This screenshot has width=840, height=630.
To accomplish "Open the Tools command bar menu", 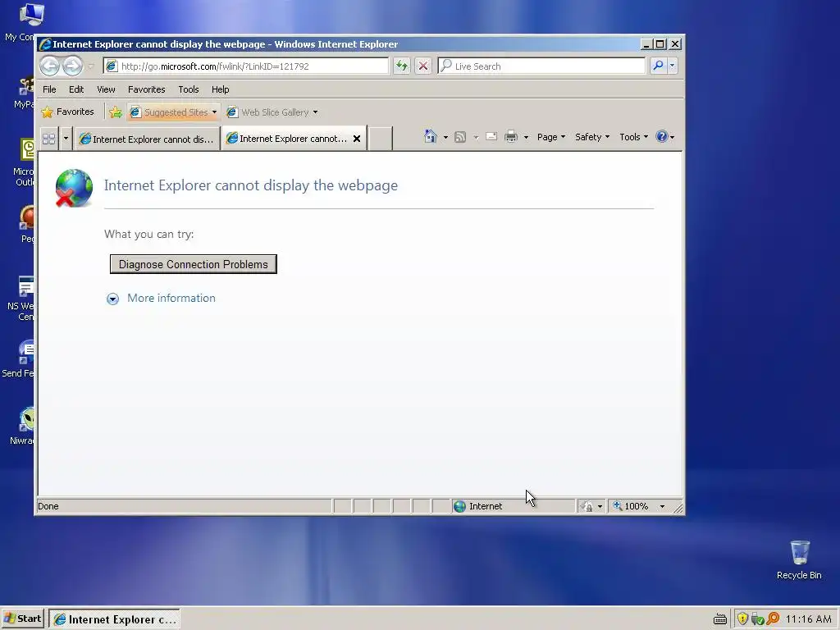I will [x=634, y=137].
